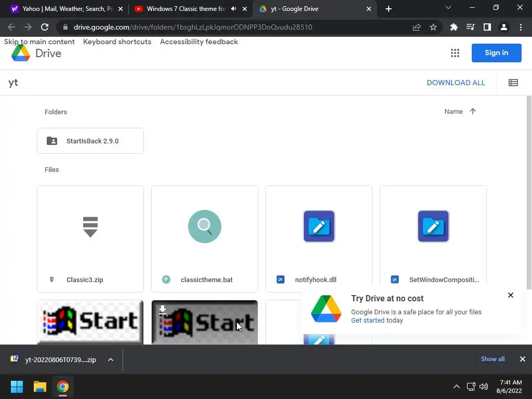Image resolution: width=532 pixels, height=399 pixels.
Task: Open the media controls icon in Chrome toolbar
Action: tap(470, 27)
